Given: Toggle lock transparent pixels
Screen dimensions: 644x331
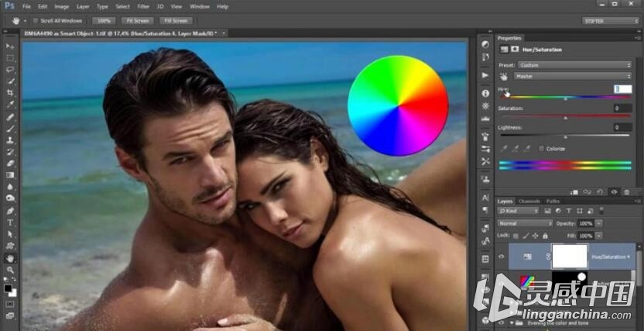Looking at the screenshot, I should pyautogui.click(x=516, y=236).
